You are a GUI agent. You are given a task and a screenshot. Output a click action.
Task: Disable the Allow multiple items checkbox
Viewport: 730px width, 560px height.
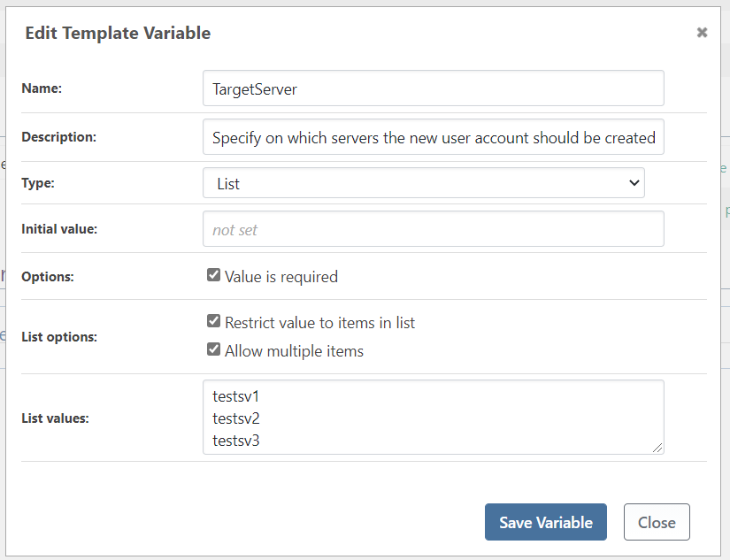pos(213,349)
